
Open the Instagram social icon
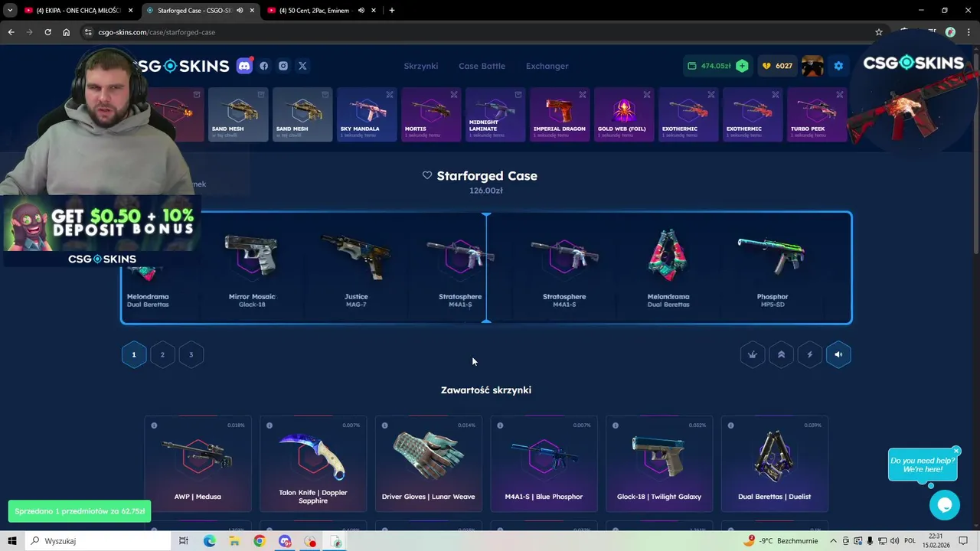coord(283,66)
